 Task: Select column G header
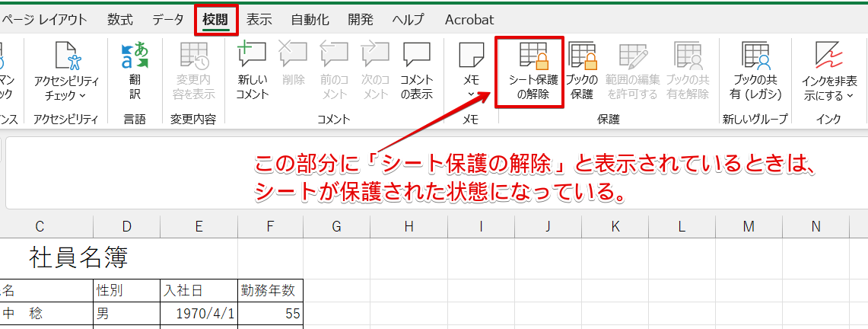click(x=336, y=226)
